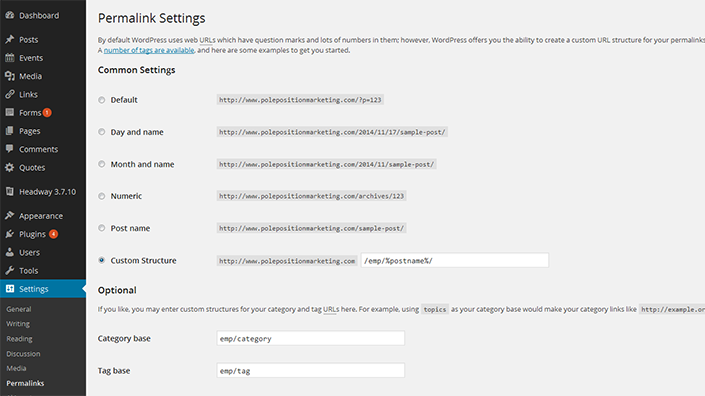Image resolution: width=705 pixels, height=396 pixels.
Task: Click the Media library icon
Action: (x=10, y=76)
